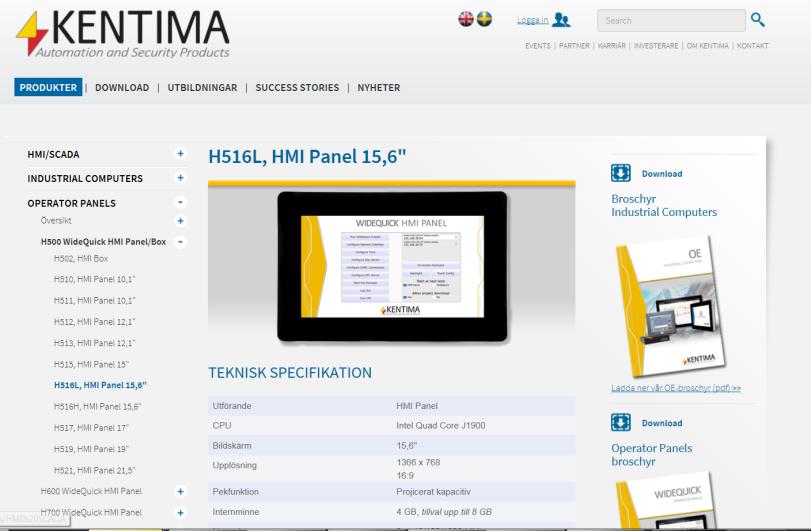Click Operator Panels broschyr heading
Image resolution: width=811 pixels, height=531 pixels.
pos(652,455)
